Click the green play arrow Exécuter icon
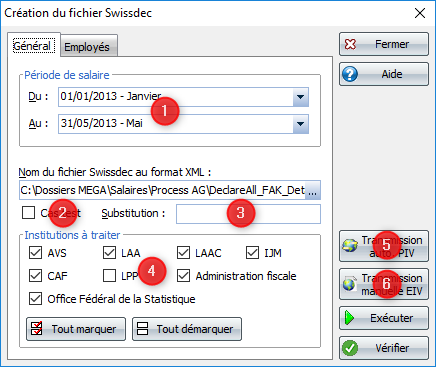Image resolution: width=436 pixels, height=367 pixels. (349, 318)
